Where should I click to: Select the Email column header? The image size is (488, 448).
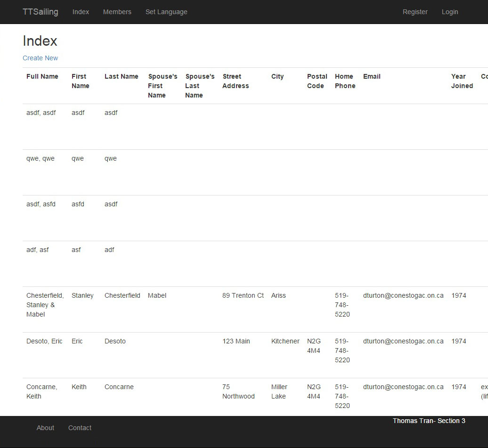pyautogui.click(x=372, y=76)
